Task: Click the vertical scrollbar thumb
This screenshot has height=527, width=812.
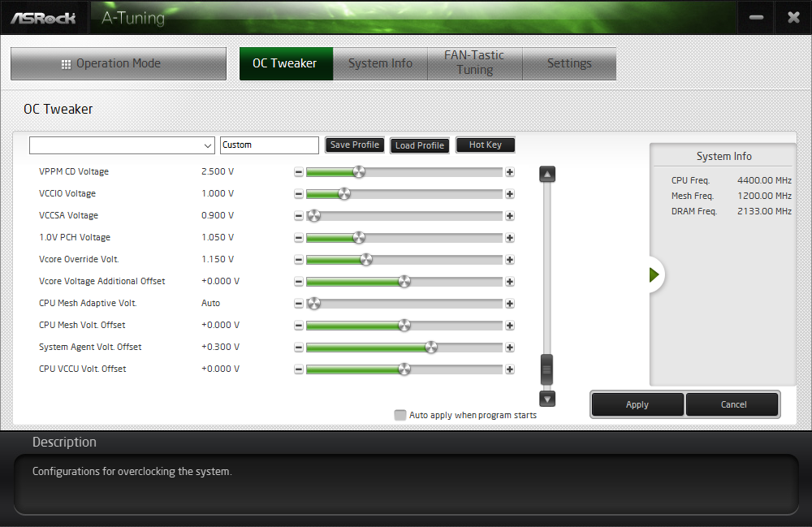Action: 546,369
